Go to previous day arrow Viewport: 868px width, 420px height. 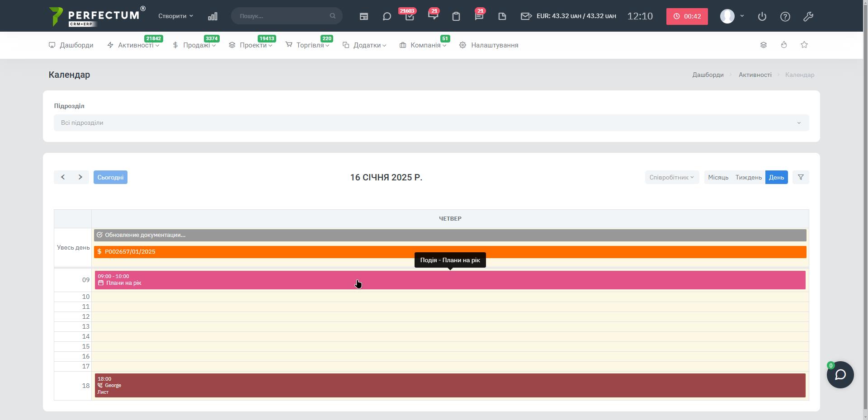point(63,177)
